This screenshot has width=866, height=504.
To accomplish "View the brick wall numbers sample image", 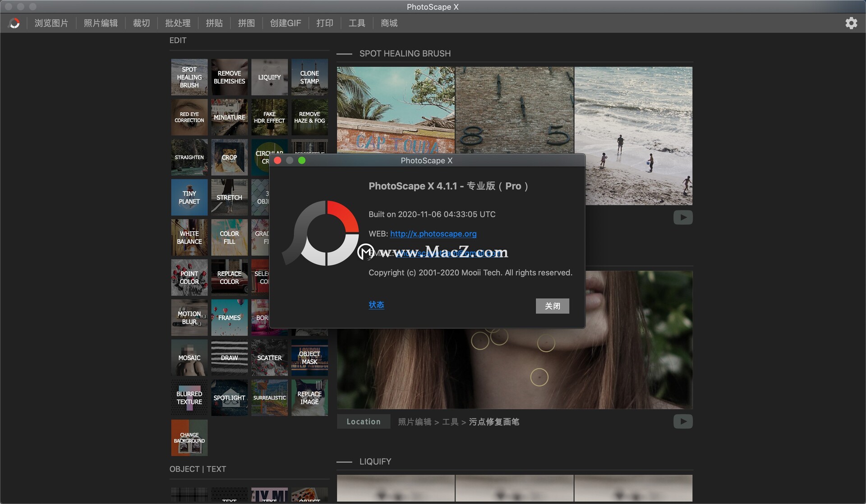I will 515,110.
